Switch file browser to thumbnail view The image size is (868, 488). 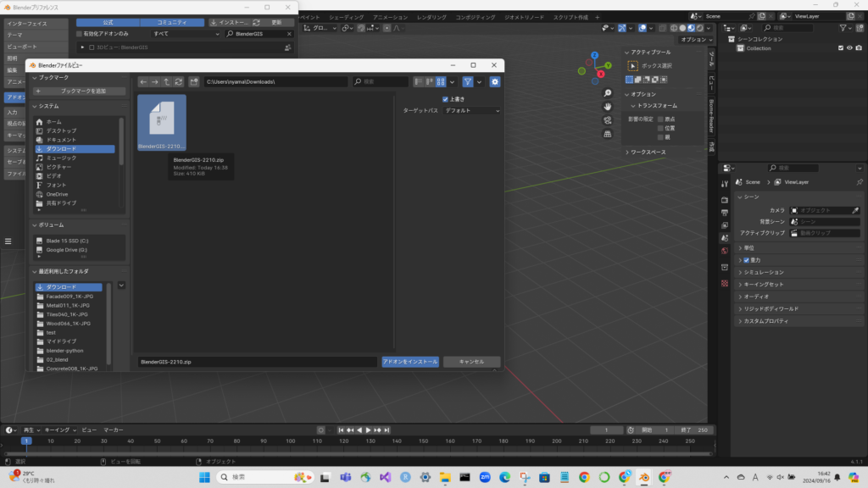441,81
